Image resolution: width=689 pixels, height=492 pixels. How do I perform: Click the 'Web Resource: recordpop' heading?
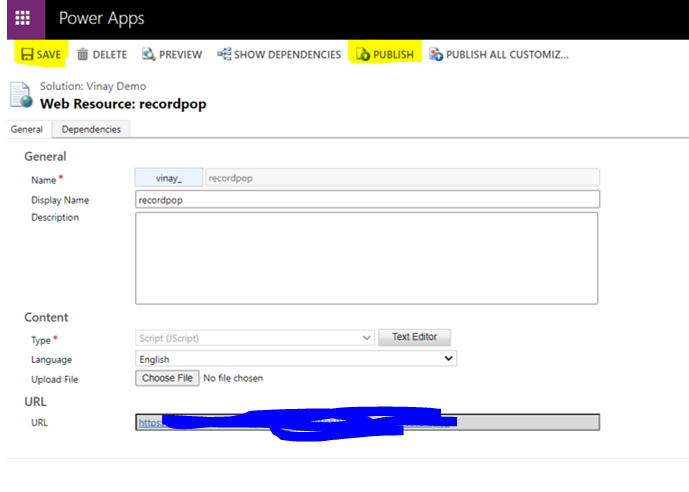tap(123, 104)
